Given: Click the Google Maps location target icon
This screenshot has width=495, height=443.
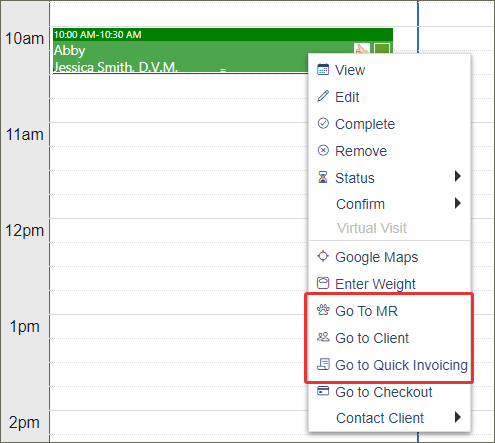Looking at the screenshot, I should point(323,256).
